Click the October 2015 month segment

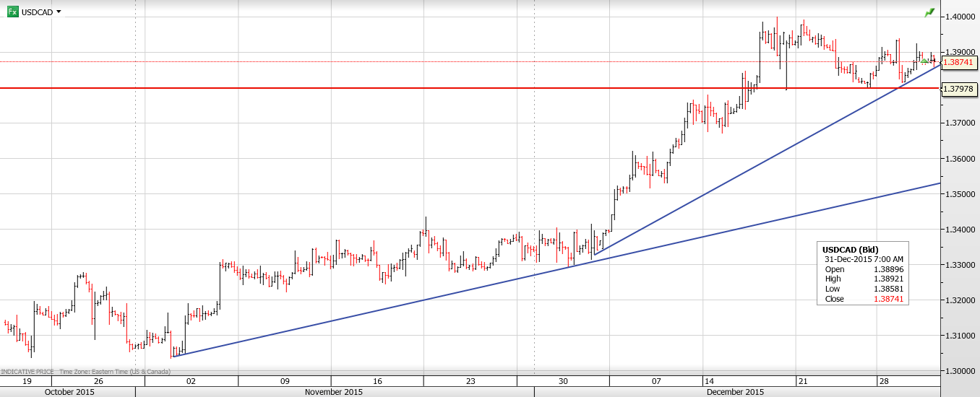coord(68,391)
